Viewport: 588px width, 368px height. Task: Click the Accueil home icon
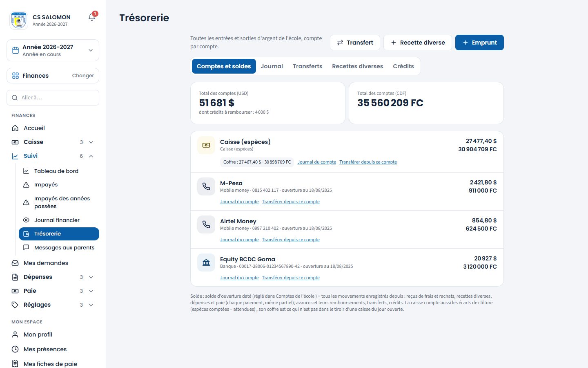(x=15, y=128)
